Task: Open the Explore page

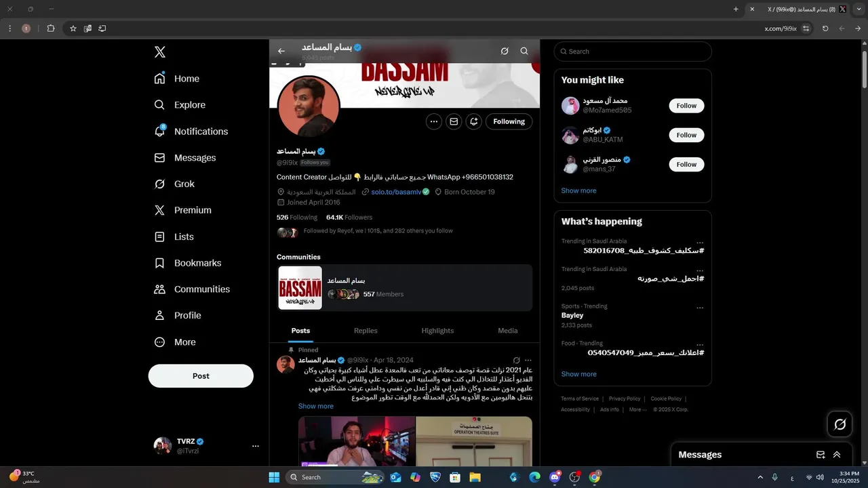Action: click(180, 105)
